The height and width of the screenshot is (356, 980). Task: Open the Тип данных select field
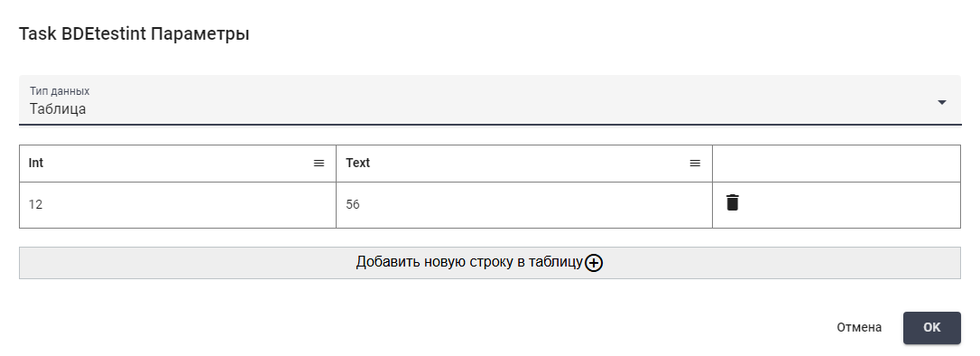point(490,100)
